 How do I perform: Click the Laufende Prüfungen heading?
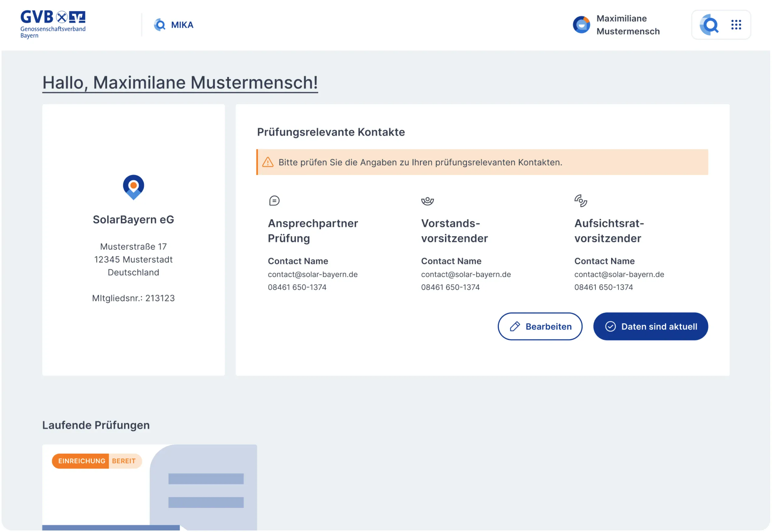tap(96, 425)
